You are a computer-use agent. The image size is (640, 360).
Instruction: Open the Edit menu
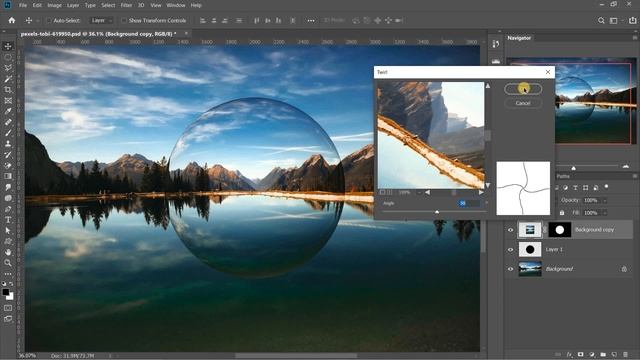coord(37,5)
